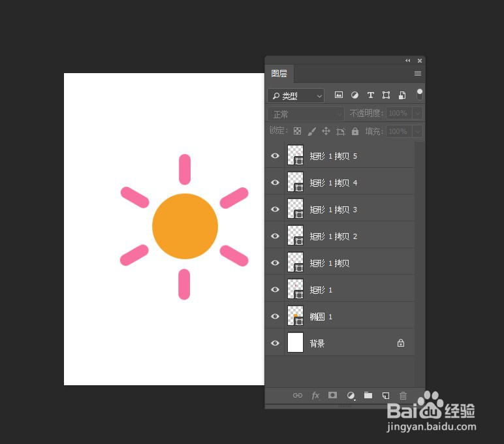Open the layers panel menu
This screenshot has width=504, height=444.
pos(418,74)
